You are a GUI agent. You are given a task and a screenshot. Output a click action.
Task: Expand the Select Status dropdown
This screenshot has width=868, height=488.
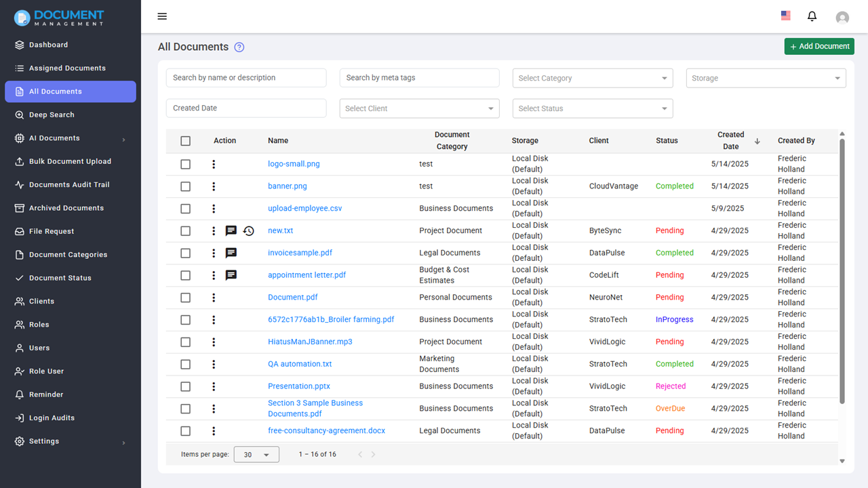[593, 108]
